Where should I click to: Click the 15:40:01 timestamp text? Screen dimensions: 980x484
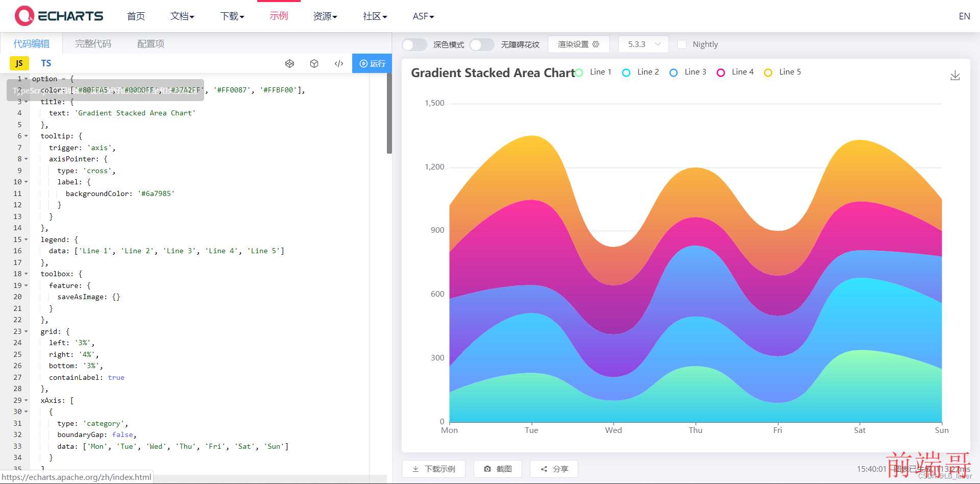(x=871, y=469)
